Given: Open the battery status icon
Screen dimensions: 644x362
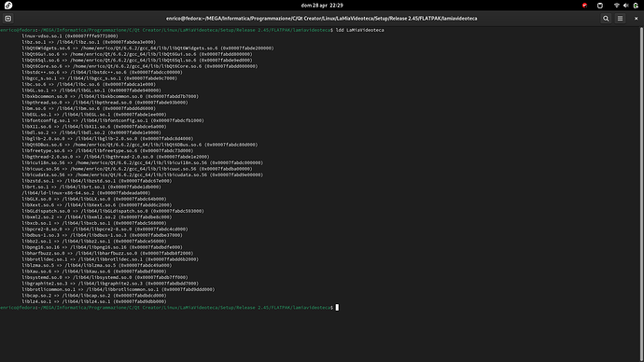Looking at the screenshot, I should pos(636,6).
